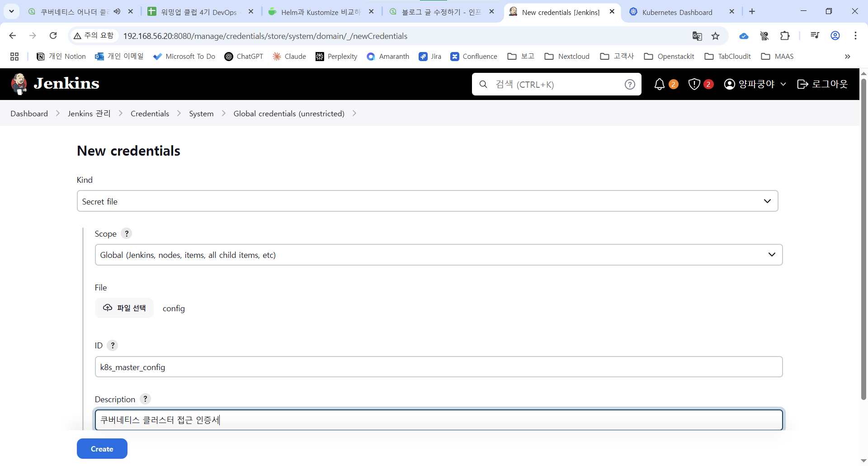Click the Jenkins logo in the header
Image resolution: width=868 pixels, height=466 pixels.
(55, 84)
